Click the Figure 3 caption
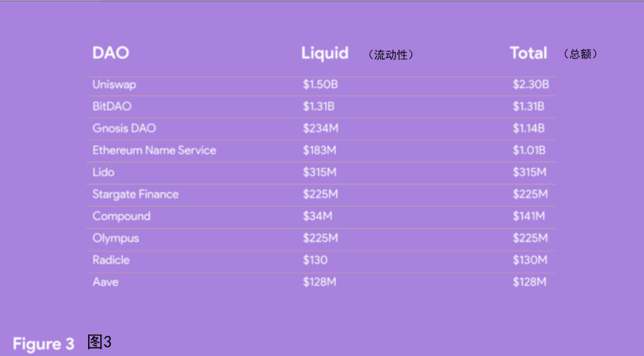 (43, 343)
